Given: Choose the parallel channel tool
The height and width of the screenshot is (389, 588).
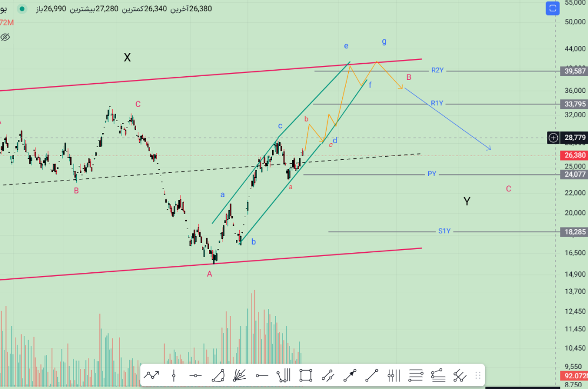Looking at the screenshot, I should point(328,375).
